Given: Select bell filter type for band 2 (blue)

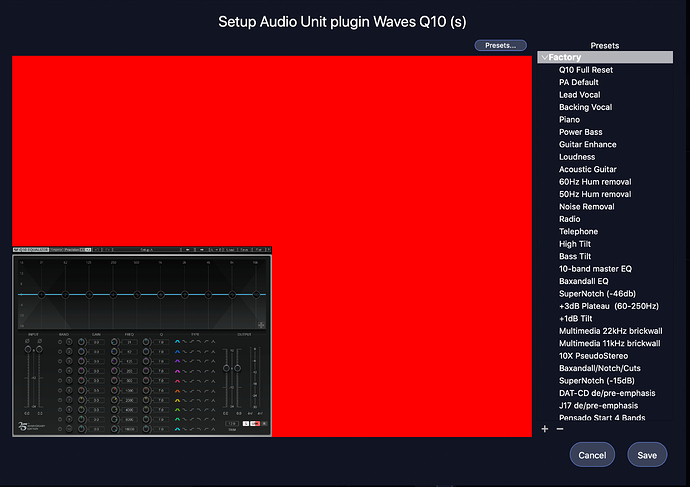Looking at the screenshot, I should point(177,352).
